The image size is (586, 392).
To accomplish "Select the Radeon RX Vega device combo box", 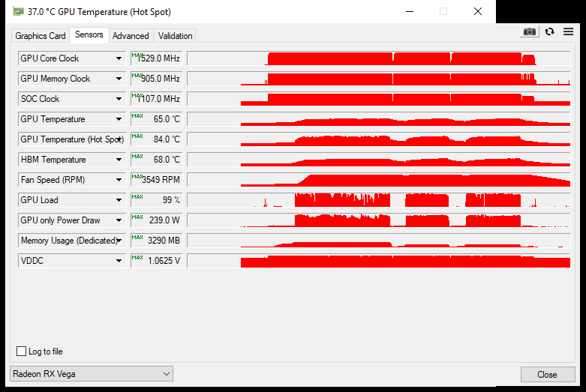I will click(x=92, y=374).
